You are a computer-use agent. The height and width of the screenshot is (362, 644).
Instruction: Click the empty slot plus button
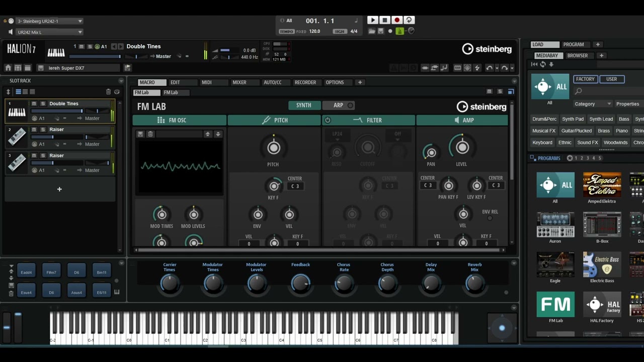[59, 189]
